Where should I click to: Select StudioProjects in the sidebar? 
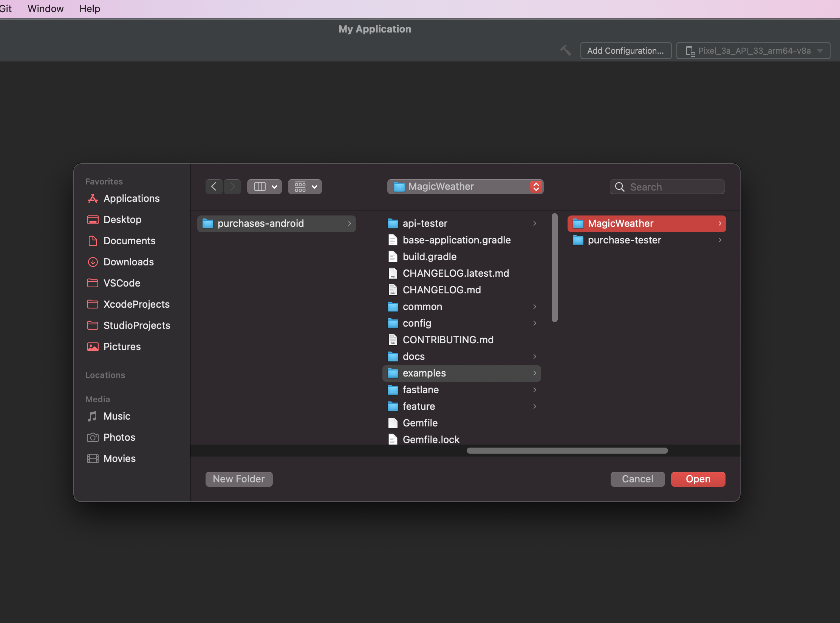[137, 325]
